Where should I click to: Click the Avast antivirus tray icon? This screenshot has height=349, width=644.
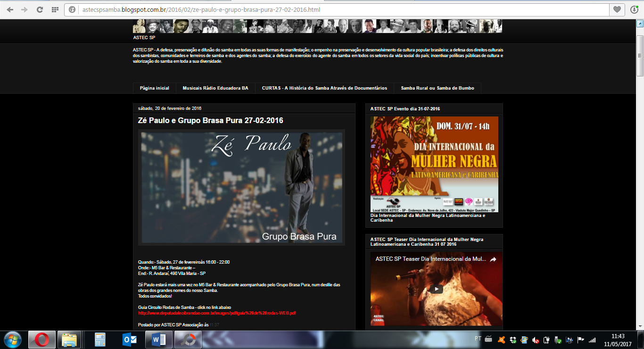pyautogui.click(x=502, y=340)
